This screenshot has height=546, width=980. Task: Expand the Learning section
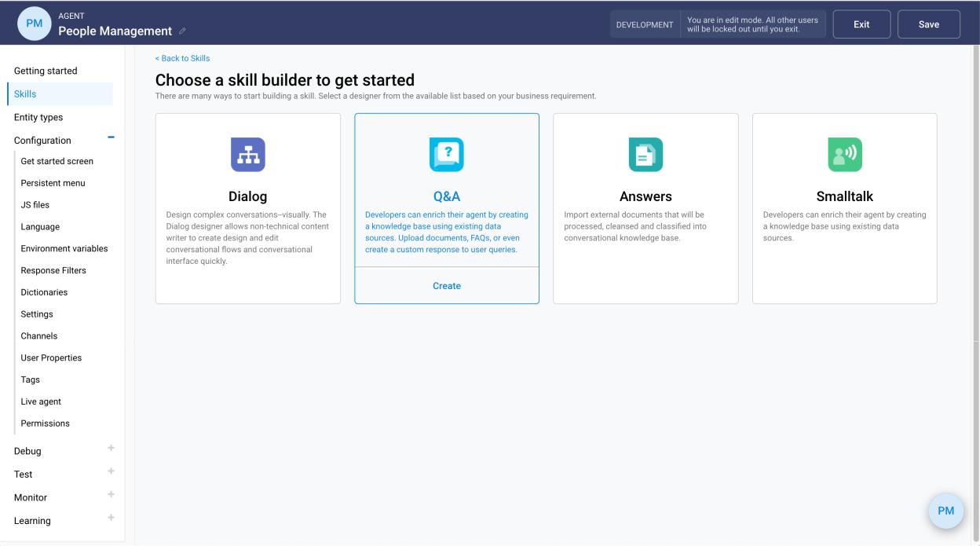[x=111, y=518]
